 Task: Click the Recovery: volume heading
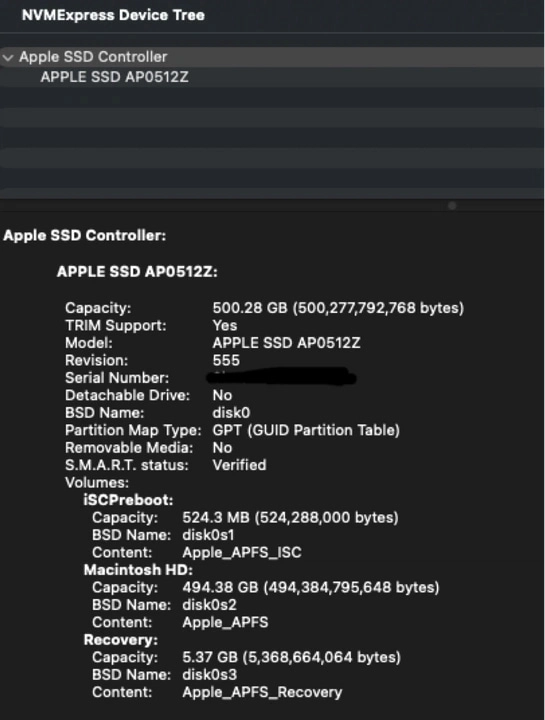[x=121, y=640]
